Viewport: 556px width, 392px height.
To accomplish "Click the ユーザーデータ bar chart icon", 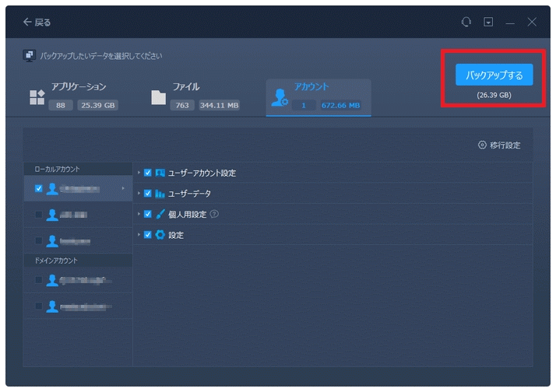I will click(160, 194).
